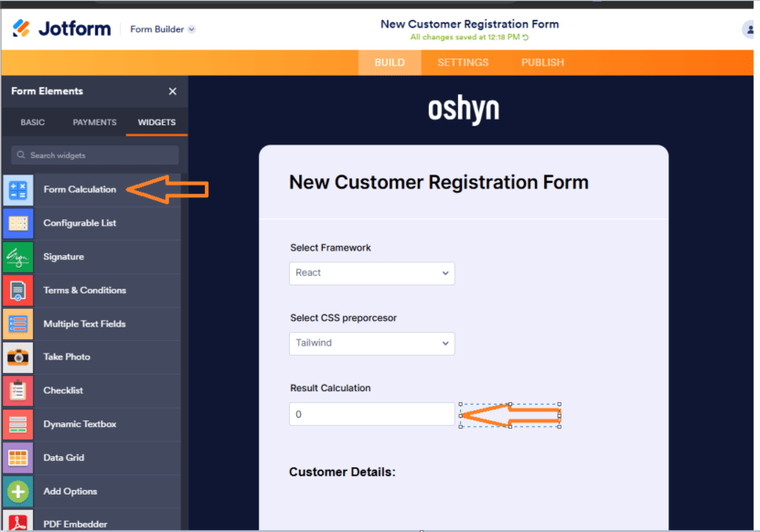Click the Jotform logo icon
The width and height of the screenshot is (760, 532).
(21, 28)
